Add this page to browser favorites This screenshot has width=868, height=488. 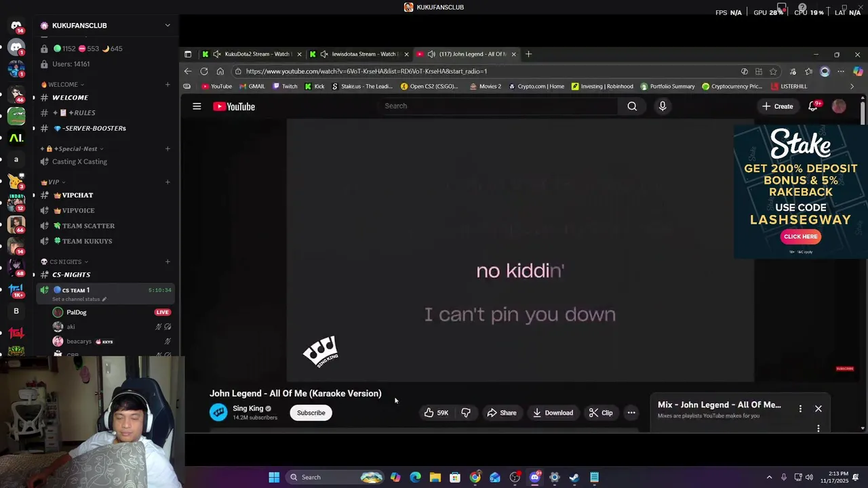(x=773, y=71)
